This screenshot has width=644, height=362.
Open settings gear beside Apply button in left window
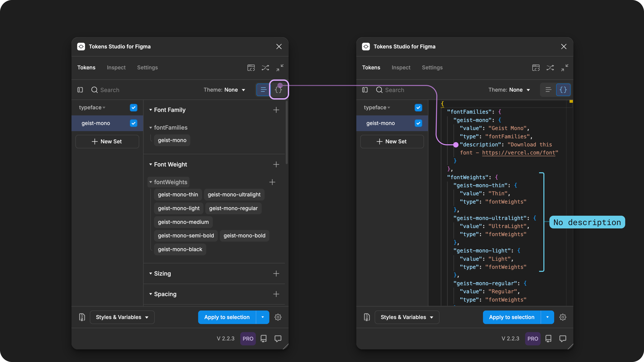(x=278, y=317)
